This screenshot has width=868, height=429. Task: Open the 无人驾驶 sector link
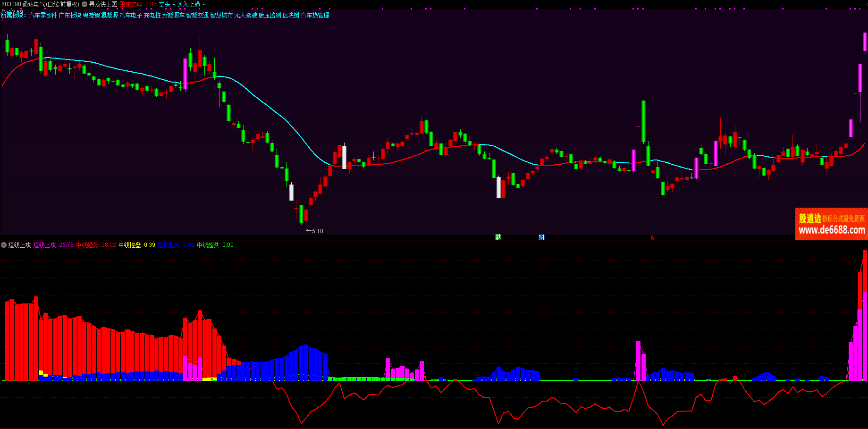(x=245, y=15)
